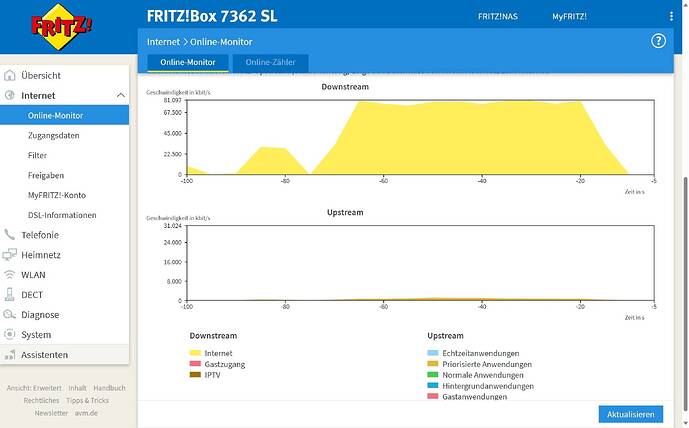The height and width of the screenshot is (428, 689).
Task: Click the Telefonie phone icon
Action: (9, 235)
